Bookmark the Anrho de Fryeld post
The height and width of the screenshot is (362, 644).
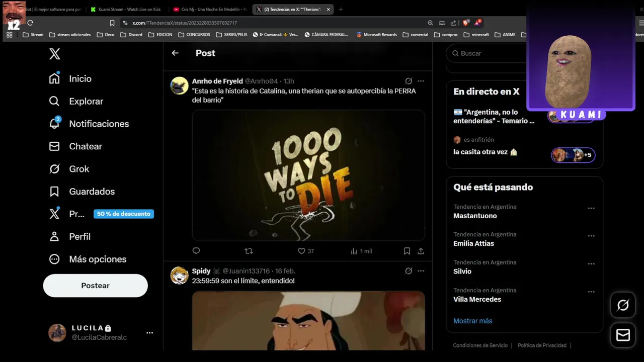point(407,251)
